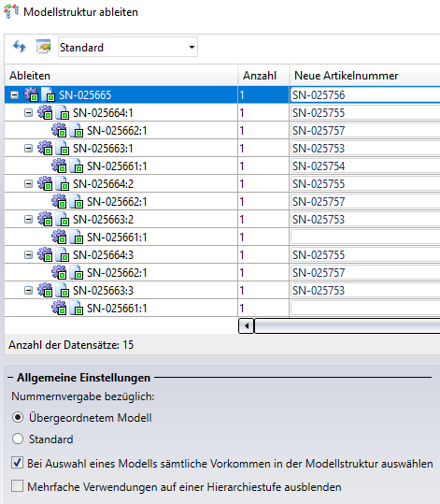Screen dimensions: 440x504
Task: Click the document icon of SN-025664:2 row
Action: (x=63, y=183)
